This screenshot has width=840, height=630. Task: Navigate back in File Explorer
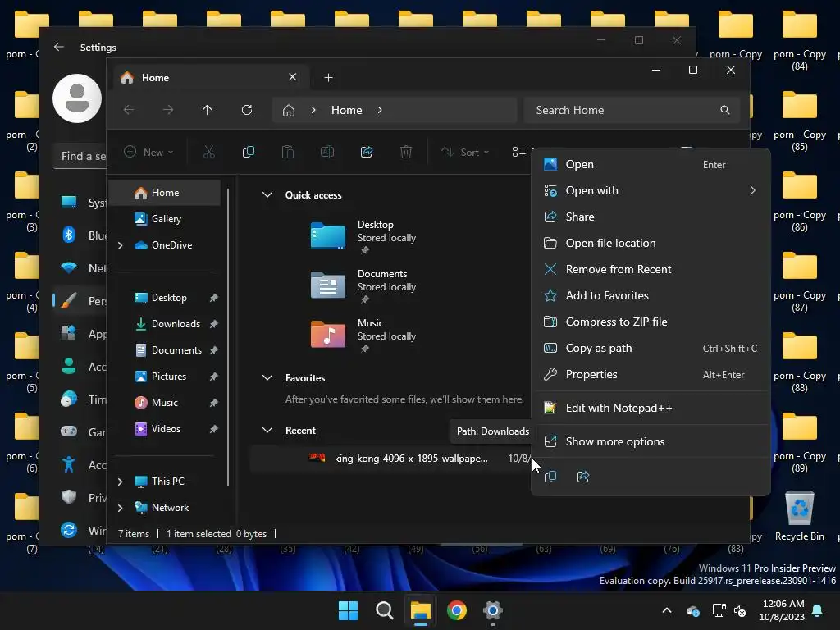129,110
